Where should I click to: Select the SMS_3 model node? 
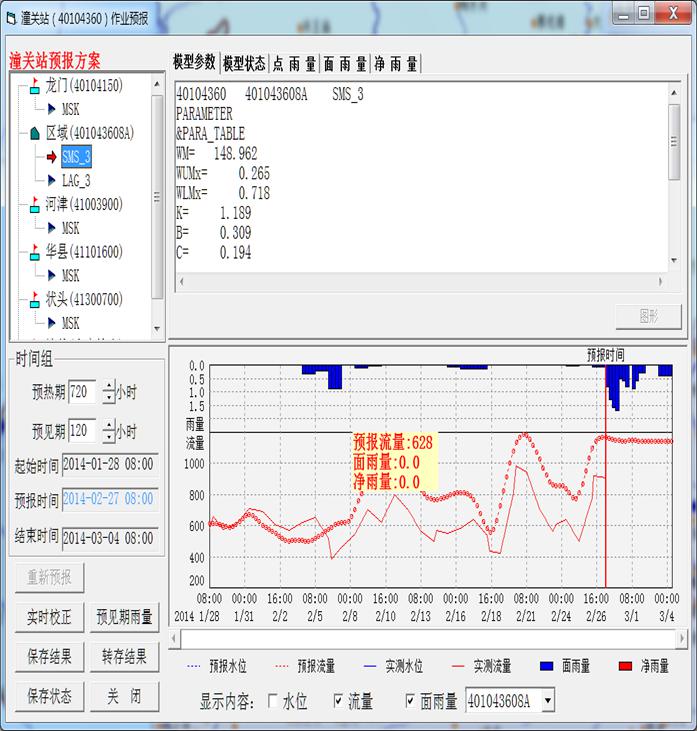pos(76,157)
